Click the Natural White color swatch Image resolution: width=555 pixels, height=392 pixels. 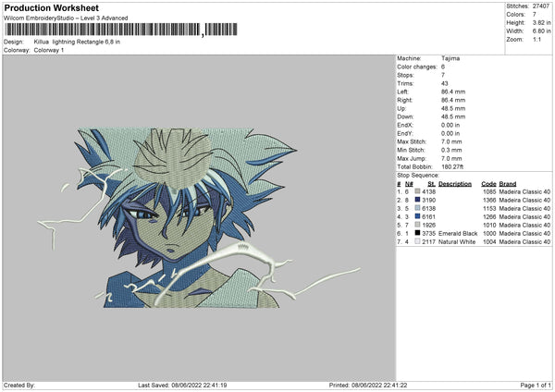coord(417,241)
